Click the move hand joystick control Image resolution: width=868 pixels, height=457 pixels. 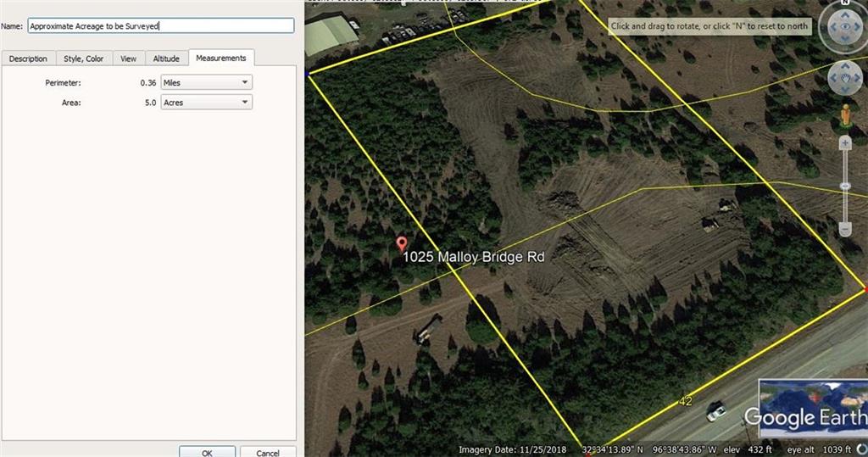click(x=845, y=79)
